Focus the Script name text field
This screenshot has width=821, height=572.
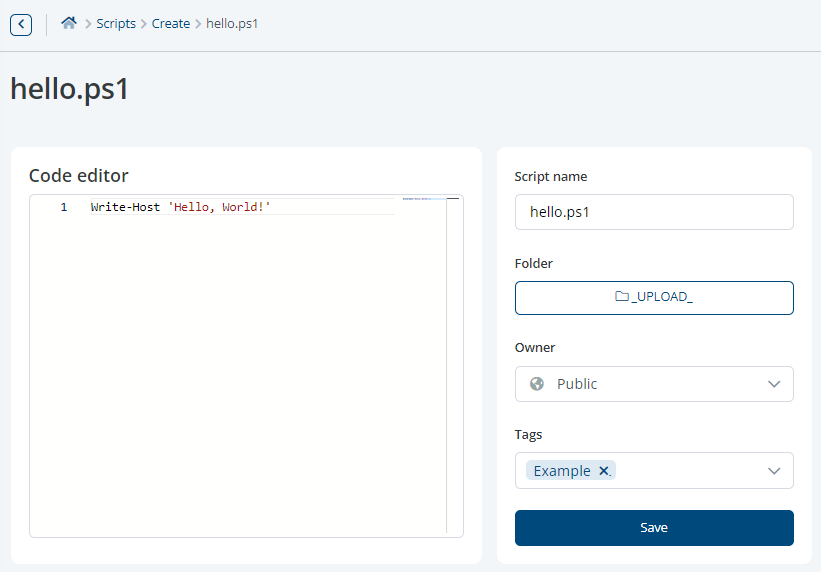coord(654,212)
